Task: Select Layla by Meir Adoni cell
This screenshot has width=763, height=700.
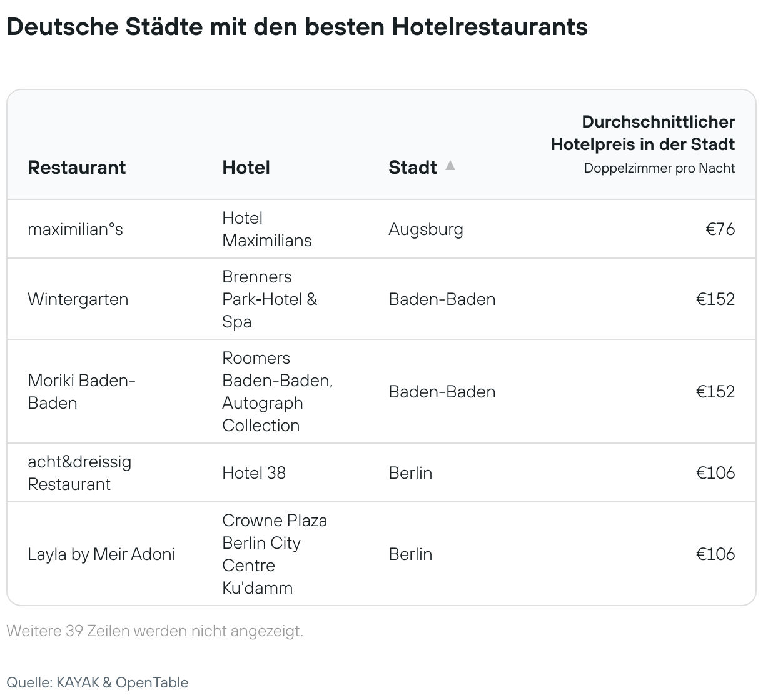Action: [x=101, y=554]
